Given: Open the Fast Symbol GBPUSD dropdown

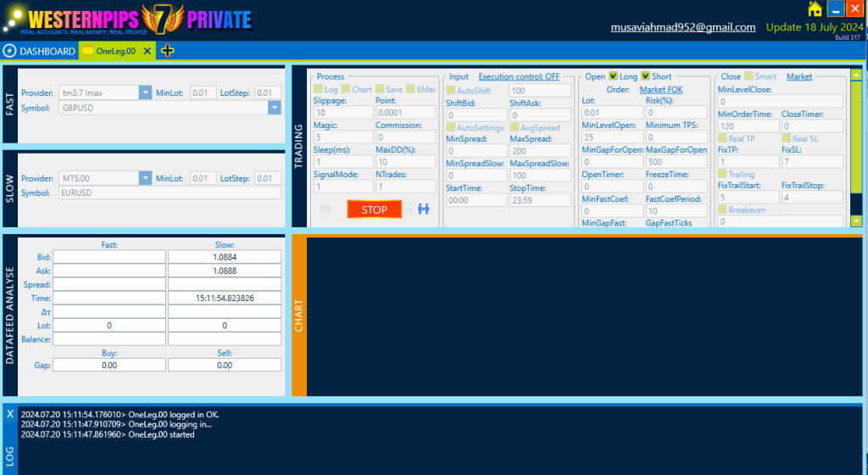Looking at the screenshot, I should [274, 108].
